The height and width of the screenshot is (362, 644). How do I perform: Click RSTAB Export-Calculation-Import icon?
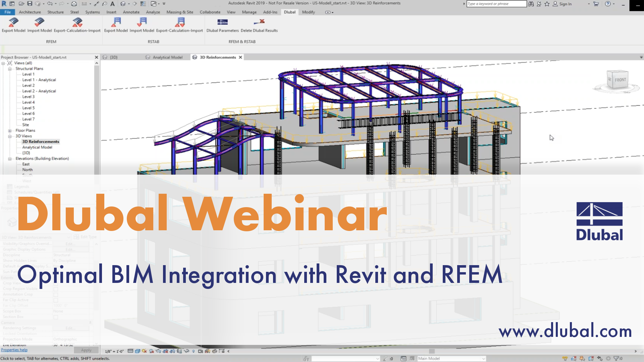point(179,22)
